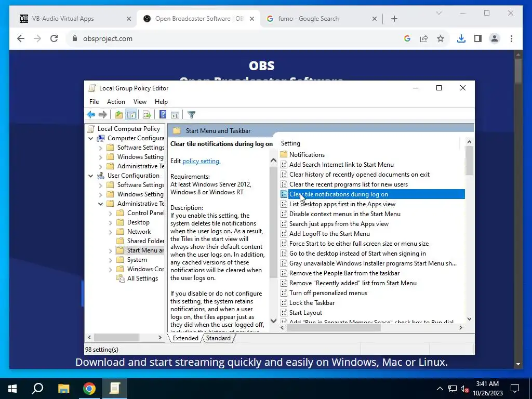Click description pane scroll down arrow
The width and height of the screenshot is (532, 399).
tap(273, 320)
